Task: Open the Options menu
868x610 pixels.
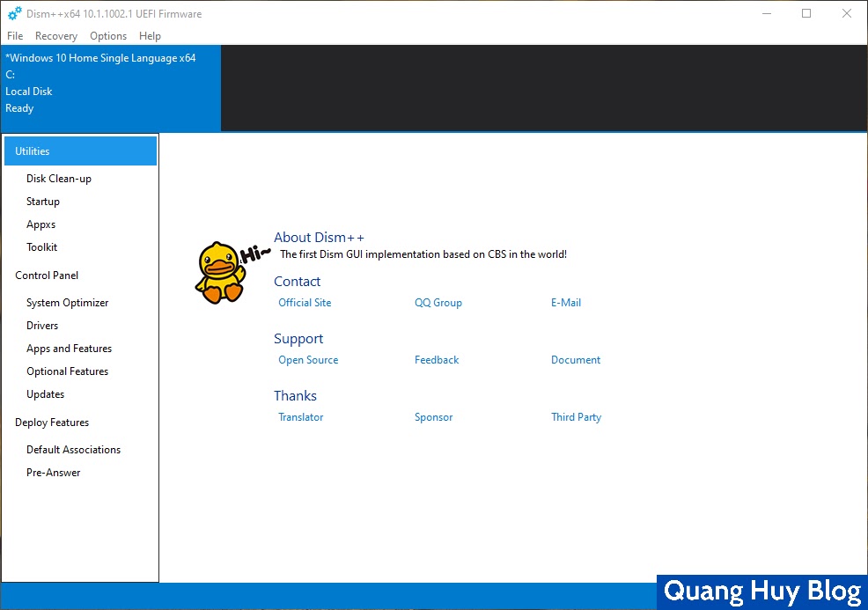Action: [x=108, y=36]
